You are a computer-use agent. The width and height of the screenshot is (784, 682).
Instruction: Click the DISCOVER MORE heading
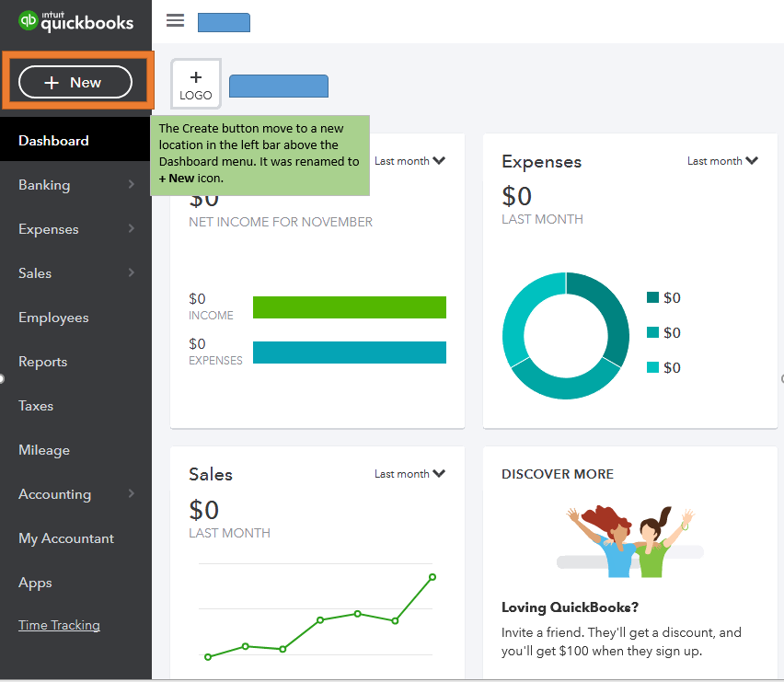pyautogui.click(x=558, y=474)
